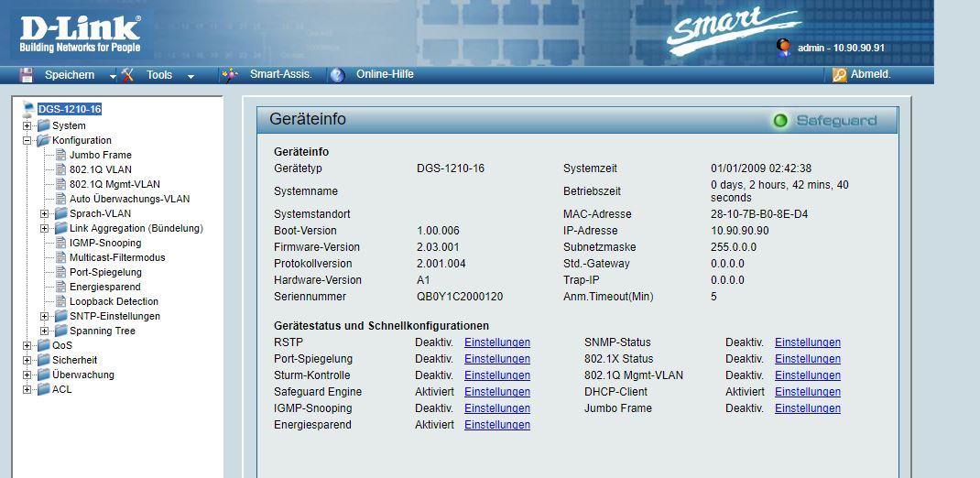Open SNMP-Status Einstellungen link
Screen dimensions: 980x478
808,342
